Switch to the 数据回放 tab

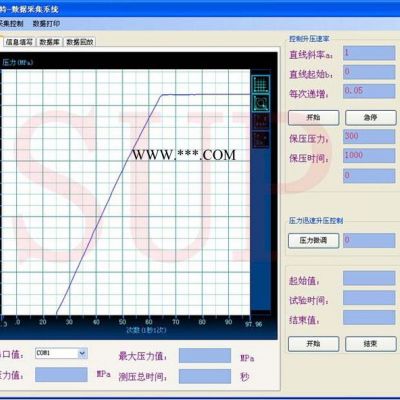tap(80, 42)
